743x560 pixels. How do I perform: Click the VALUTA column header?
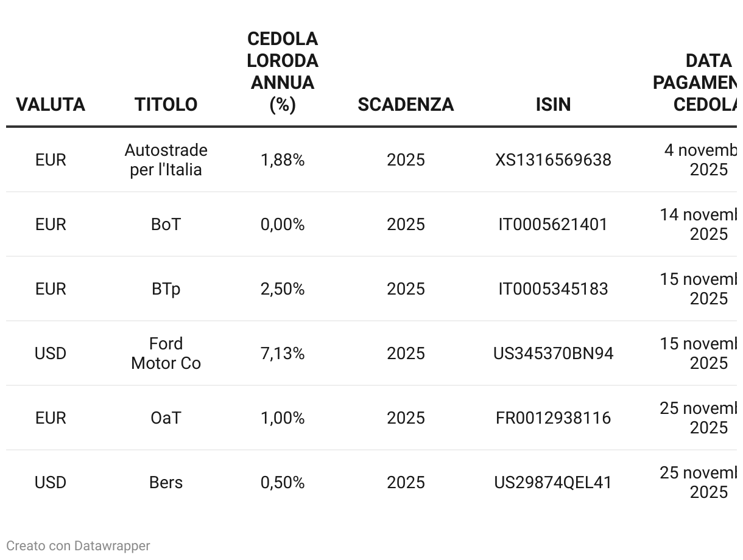coord(51,105)
